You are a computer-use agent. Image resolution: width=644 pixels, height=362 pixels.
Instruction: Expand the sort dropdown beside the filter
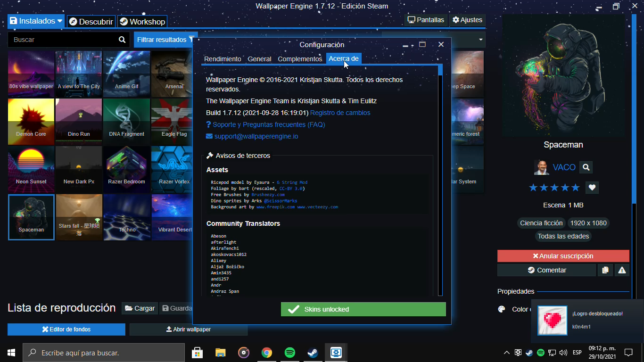point(481,40)
